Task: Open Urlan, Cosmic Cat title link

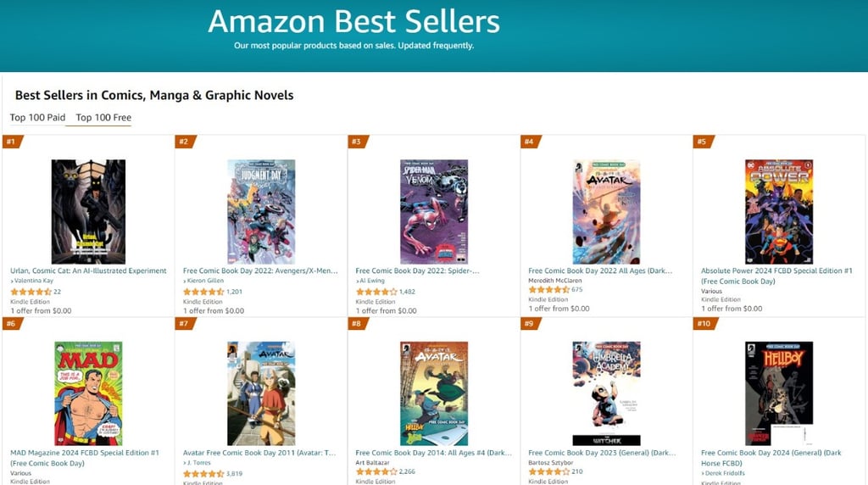Action: pos(88,270)
